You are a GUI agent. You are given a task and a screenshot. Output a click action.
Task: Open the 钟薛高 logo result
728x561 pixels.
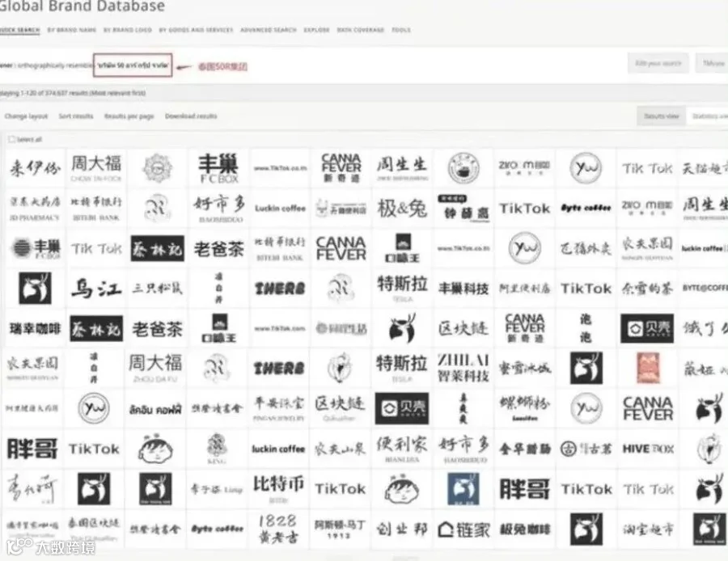[463, 208]
